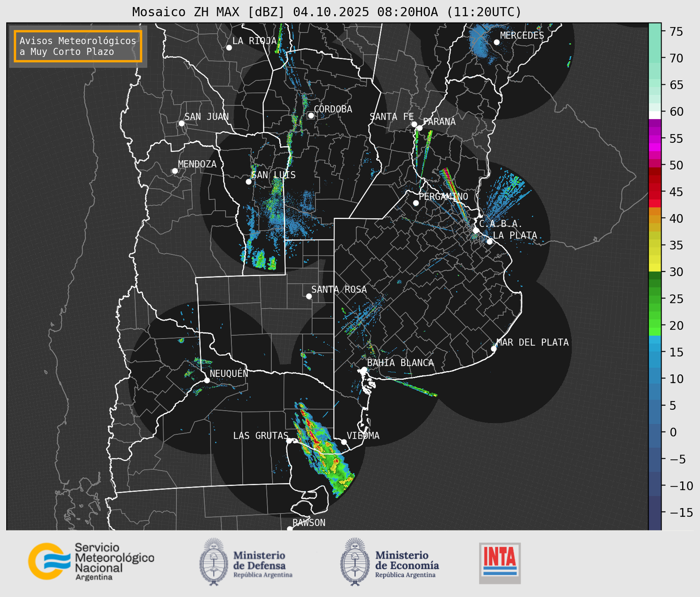Click the Avisos Meteorológicos a Muy Corto Plazo box
700x597 pixels.
[78, 46]
